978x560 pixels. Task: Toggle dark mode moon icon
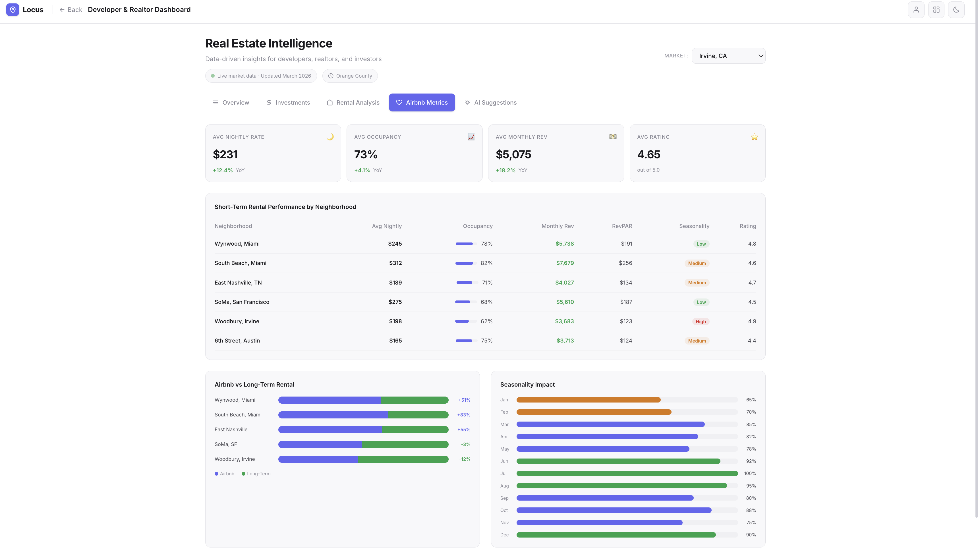956,10
